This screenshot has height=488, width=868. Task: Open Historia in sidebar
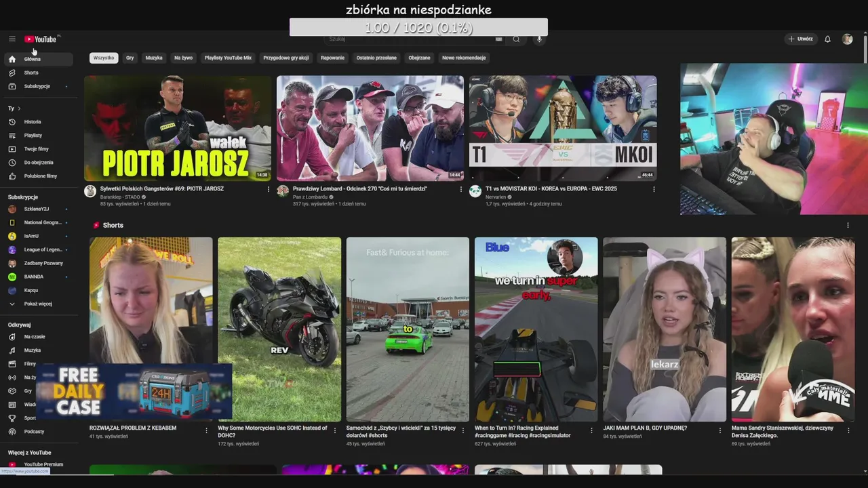[x=39, y=122]
